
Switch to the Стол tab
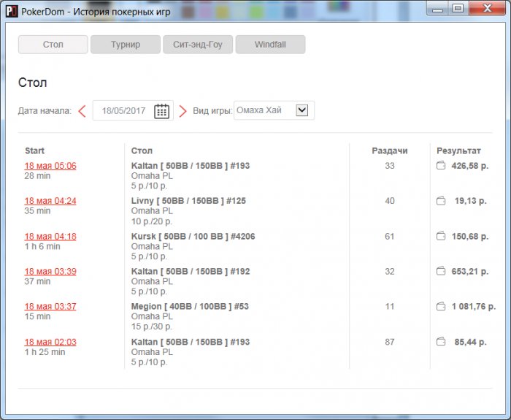click(x=53, y=45)
